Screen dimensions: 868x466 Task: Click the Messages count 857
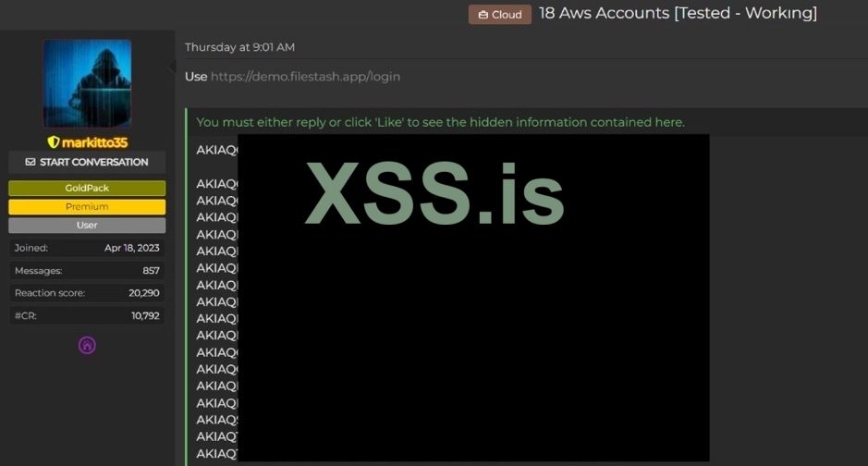click(151, 271)
